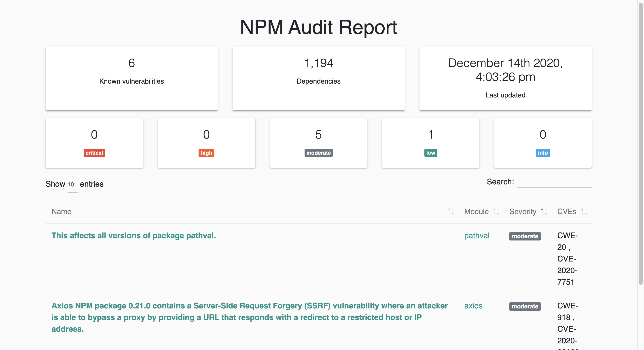Click Severity column sort arrows
Viewport: 644px width, 350px height.
(544, 212)
